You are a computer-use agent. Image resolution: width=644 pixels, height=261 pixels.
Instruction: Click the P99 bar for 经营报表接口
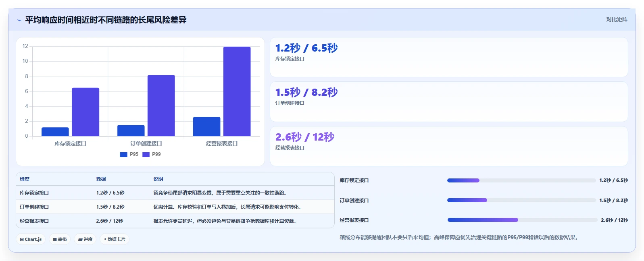pos(237,91)
